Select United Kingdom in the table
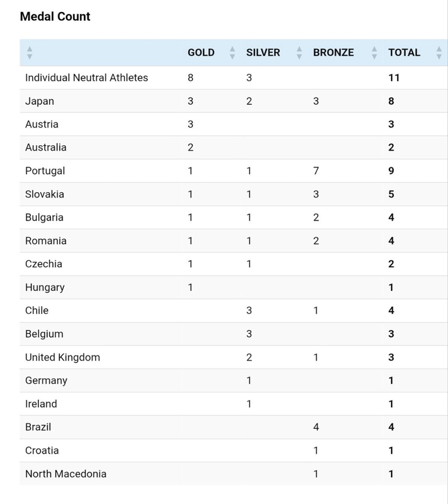 pos(62,358)
